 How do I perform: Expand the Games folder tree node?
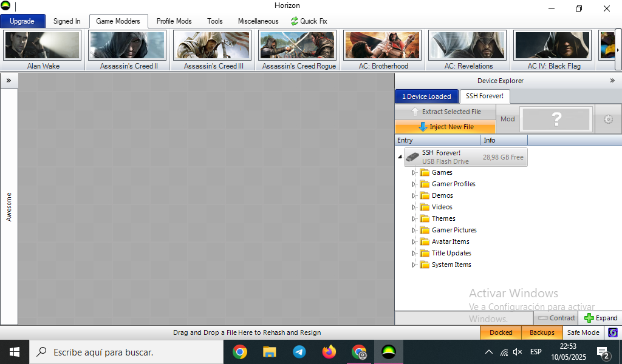point(413,173)
